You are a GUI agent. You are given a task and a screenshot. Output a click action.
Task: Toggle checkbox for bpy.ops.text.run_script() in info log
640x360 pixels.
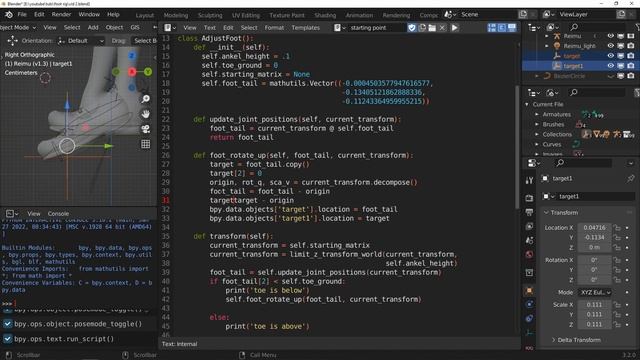(x=7, y=339)
